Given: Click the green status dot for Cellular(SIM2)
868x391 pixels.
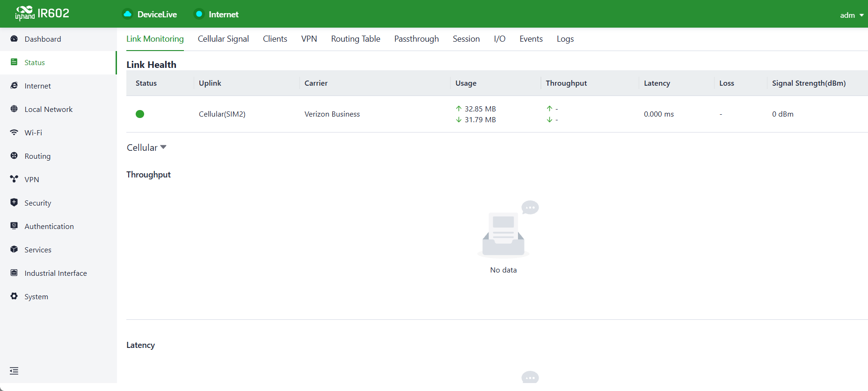Looking at the screenshot, I should point(140,114).
